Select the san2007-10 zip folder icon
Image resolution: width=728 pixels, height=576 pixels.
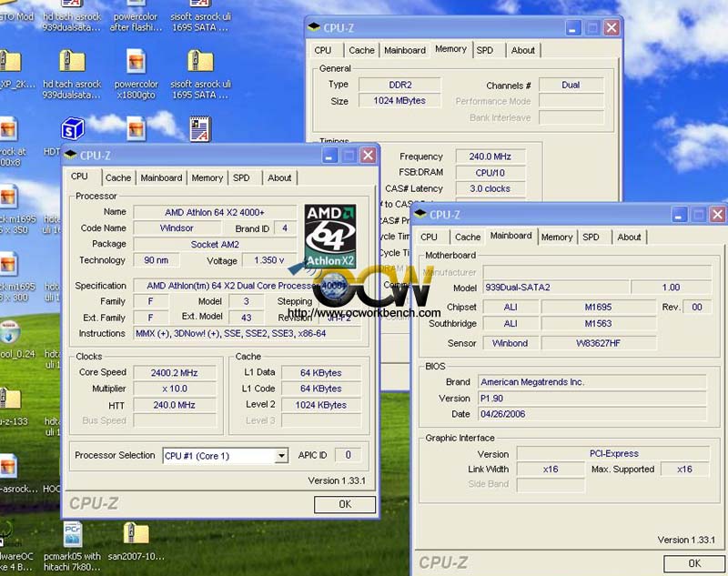[x=136, y=533]
